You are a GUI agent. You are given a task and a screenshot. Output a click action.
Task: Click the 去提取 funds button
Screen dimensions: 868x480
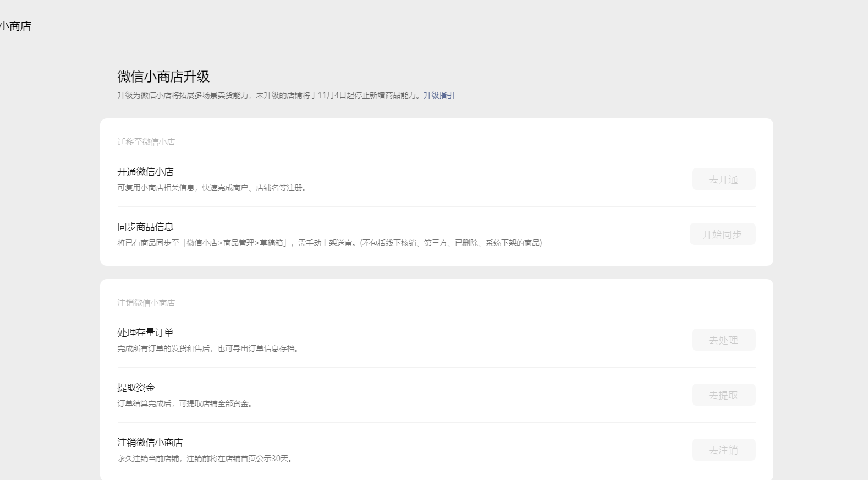[723, 395]
